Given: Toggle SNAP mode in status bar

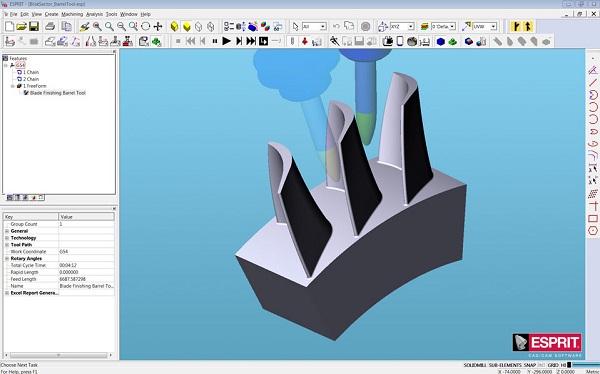Looking at the screenshot, I should click(530, 365).
